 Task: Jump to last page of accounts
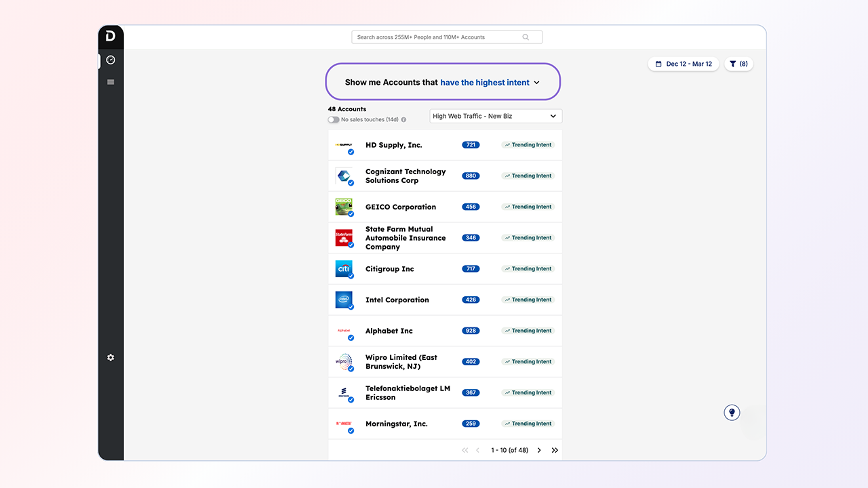pyautogui.click(x=555, y=450)
